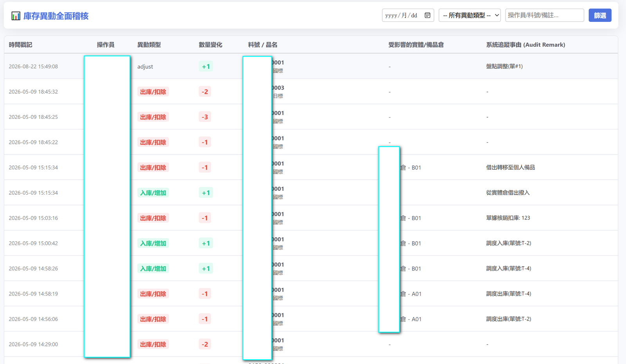
Task: Click the bar chart icon beside 庫存異動全面稽核
Action: pos(16,16)
